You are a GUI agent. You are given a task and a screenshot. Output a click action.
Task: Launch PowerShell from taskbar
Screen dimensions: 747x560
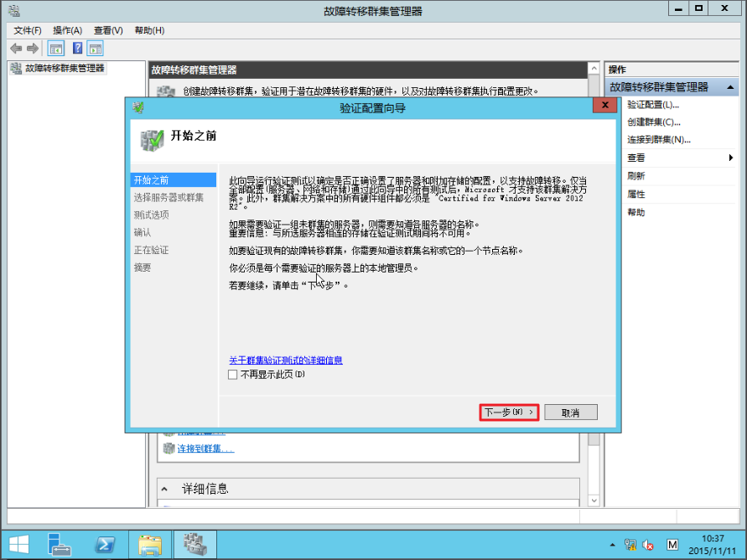105,544
